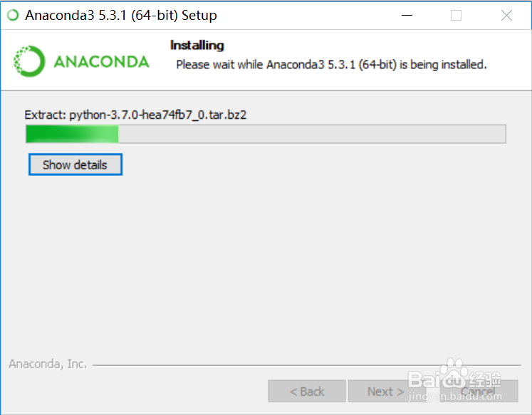Click the Anaconda ring icon in the title bar
The height and width of the screenshot is (415, 532).
coord(13,15)
